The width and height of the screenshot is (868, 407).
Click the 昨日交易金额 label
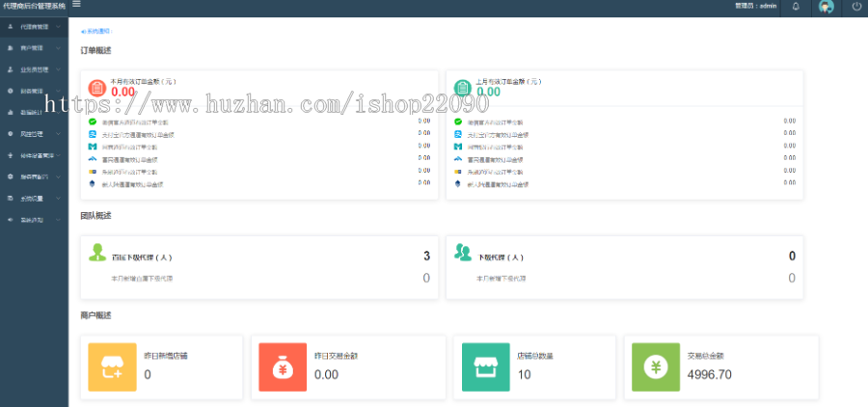336,356
